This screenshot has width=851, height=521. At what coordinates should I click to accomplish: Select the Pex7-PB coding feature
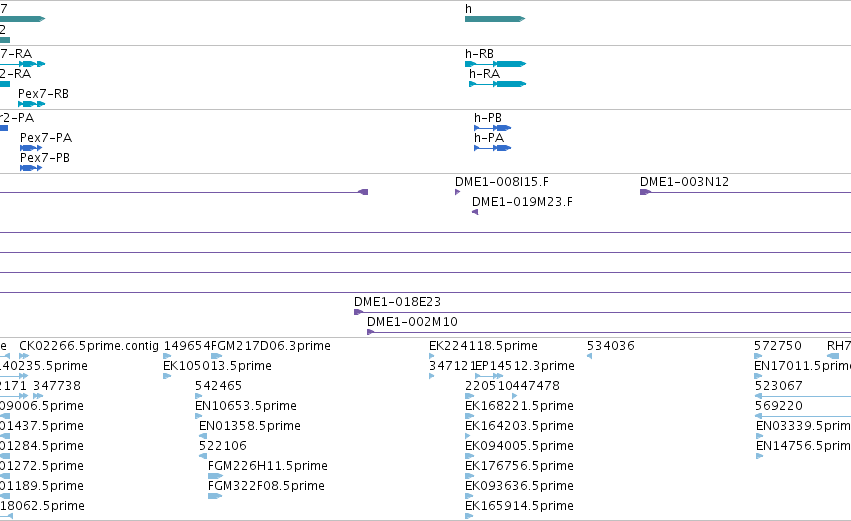point(31,168)
